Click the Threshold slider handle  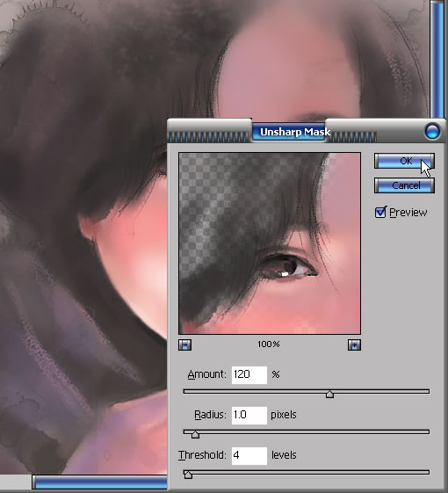(188, 475)
